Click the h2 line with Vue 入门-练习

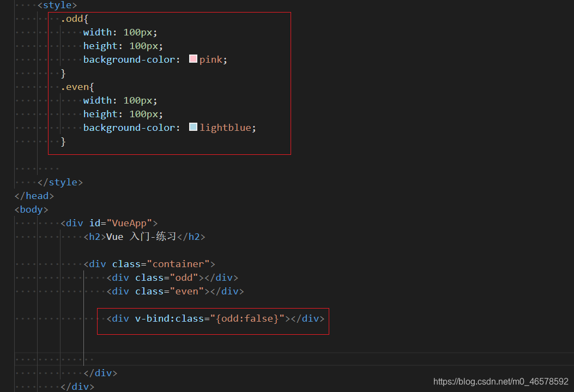[144, 237]
